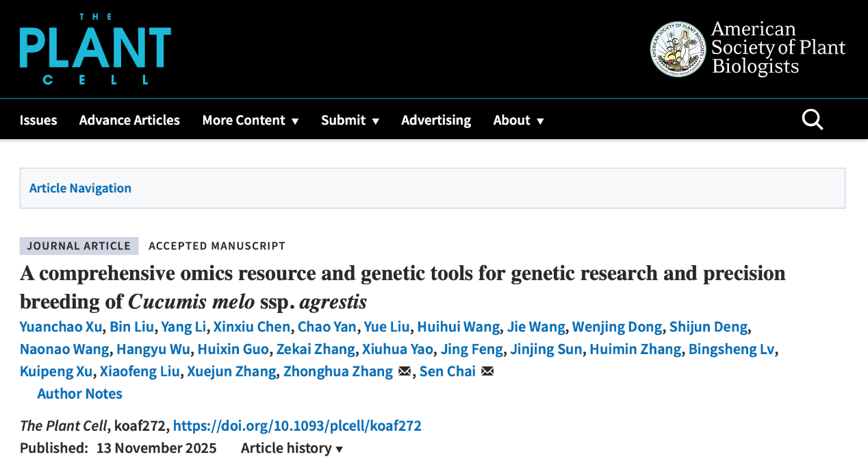Open Article Navigation panel
Image resolution: width=868 pixels, height=461 pixels.
click(80, 188)
